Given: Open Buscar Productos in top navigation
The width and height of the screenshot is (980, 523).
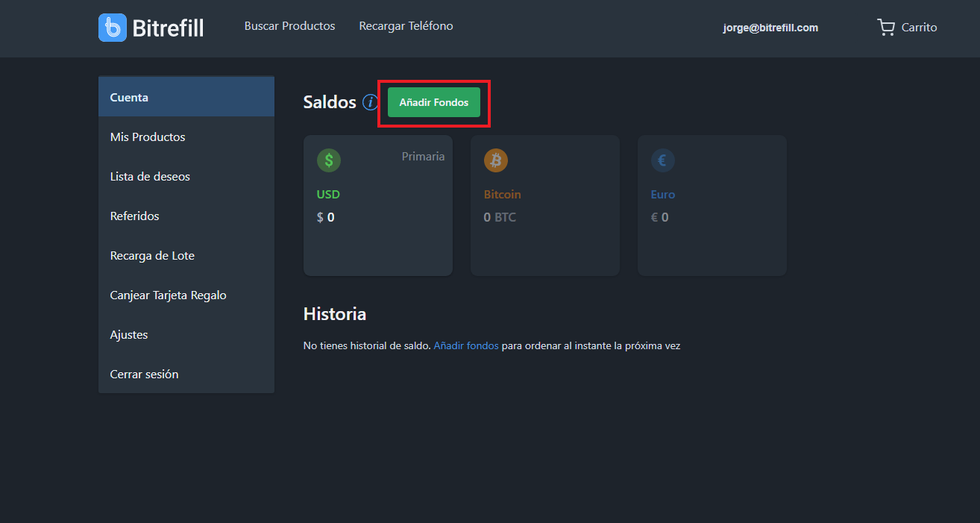Looking at the screenshot, I should click(290, 26).
